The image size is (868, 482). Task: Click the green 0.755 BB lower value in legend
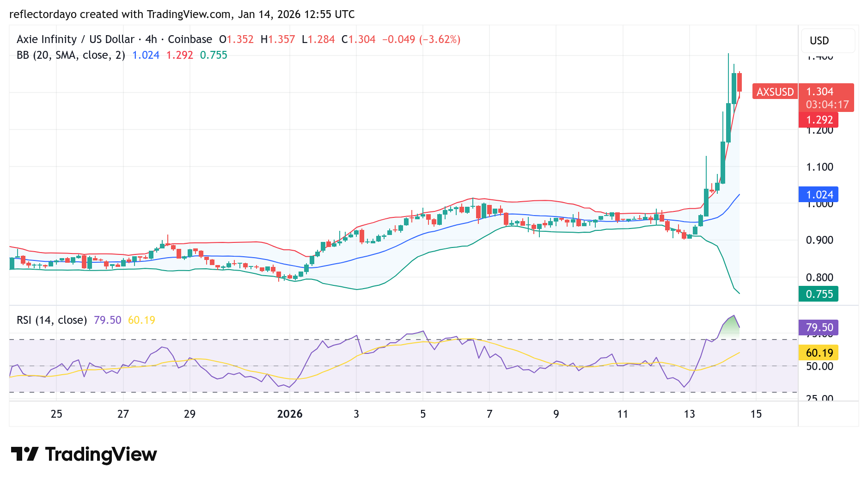tap(214, 55)
